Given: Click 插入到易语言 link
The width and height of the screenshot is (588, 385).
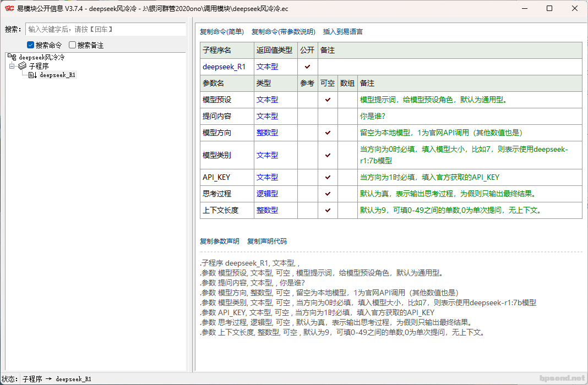Looking at the screenshot, I should [343, 32].
